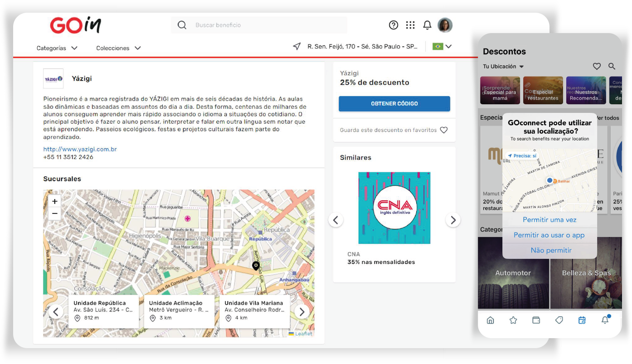Tap the Especial para mamá banner
This screenshot has width=632, height=364.
coord(500,90)
